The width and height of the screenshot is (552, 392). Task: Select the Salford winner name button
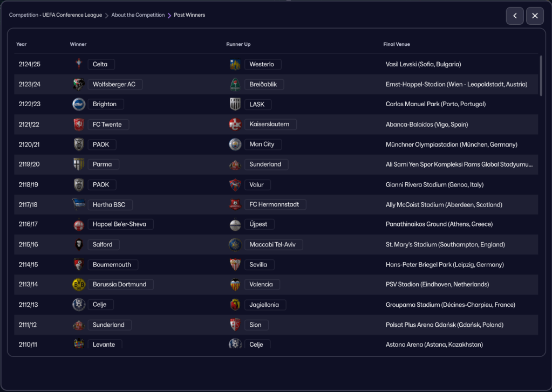tap(103, 244)
